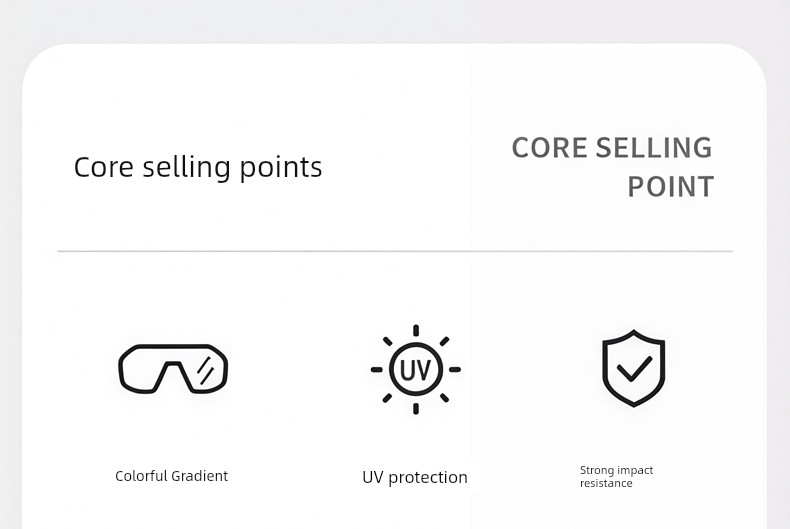The height and width of the screenshot is (529, 790).
Task: Click the Strong impact resistance label
Action: tap(616, 477)
